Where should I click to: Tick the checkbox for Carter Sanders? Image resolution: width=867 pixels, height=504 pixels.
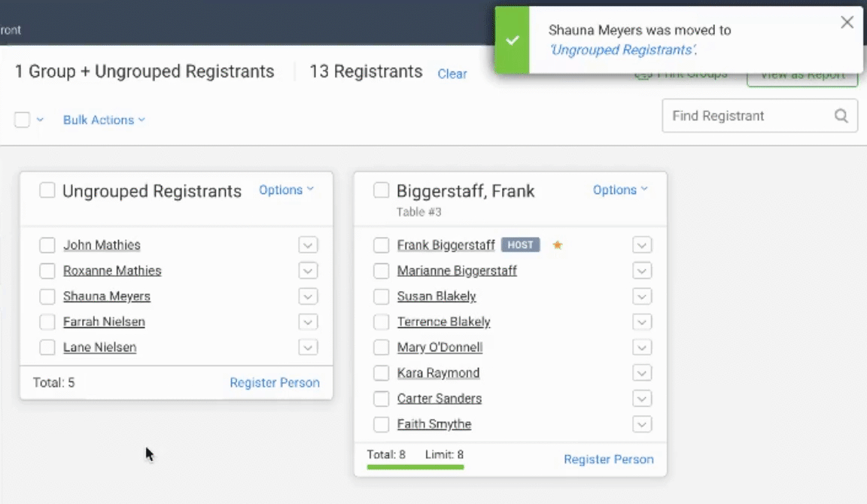click(x=382, y=399)
